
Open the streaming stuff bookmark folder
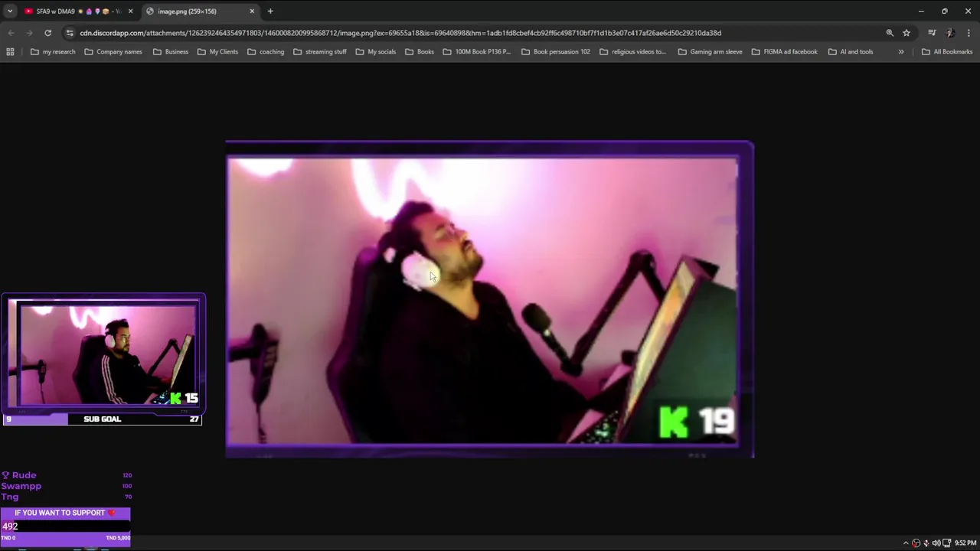click(320, 52)
